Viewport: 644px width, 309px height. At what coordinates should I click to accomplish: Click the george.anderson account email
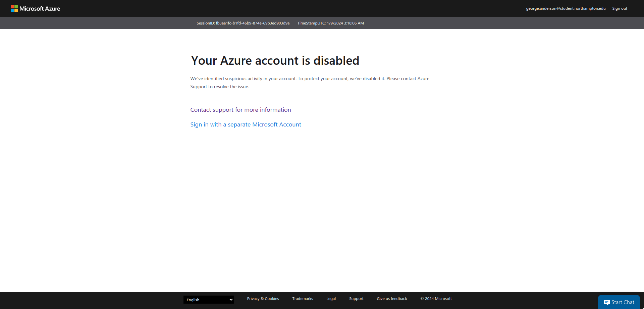(566, 8)
